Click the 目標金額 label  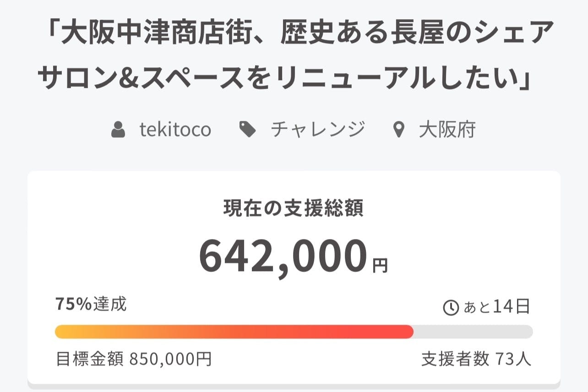(x=89, y=359)
